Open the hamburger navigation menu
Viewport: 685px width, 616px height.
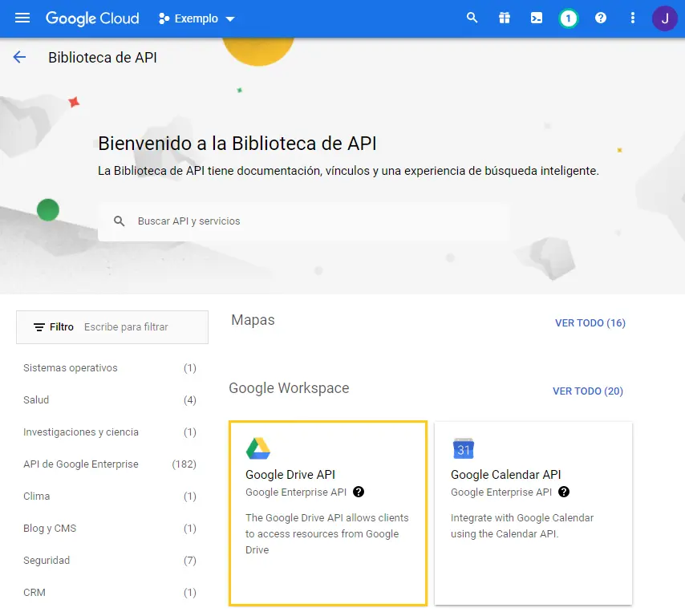tap(22, 18)
